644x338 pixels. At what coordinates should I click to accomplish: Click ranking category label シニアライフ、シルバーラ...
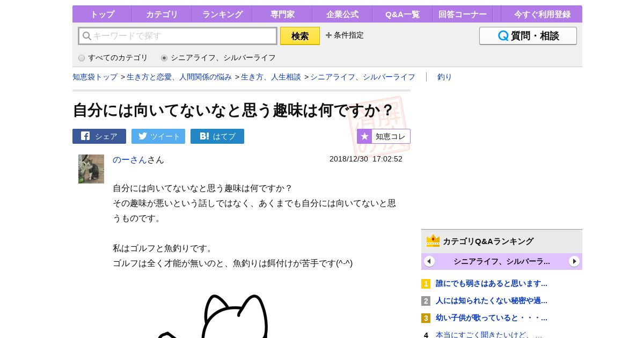502,261
